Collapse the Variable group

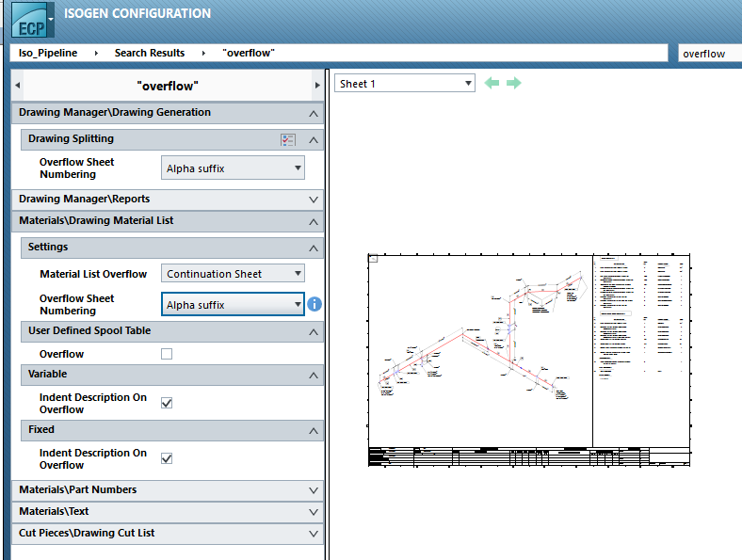coord(314,376)
